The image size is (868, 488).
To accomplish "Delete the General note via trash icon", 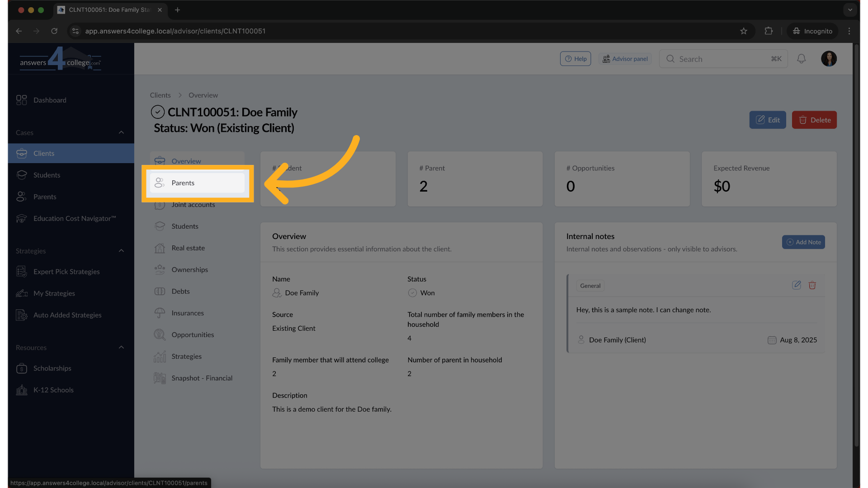I will click(812, 285).
